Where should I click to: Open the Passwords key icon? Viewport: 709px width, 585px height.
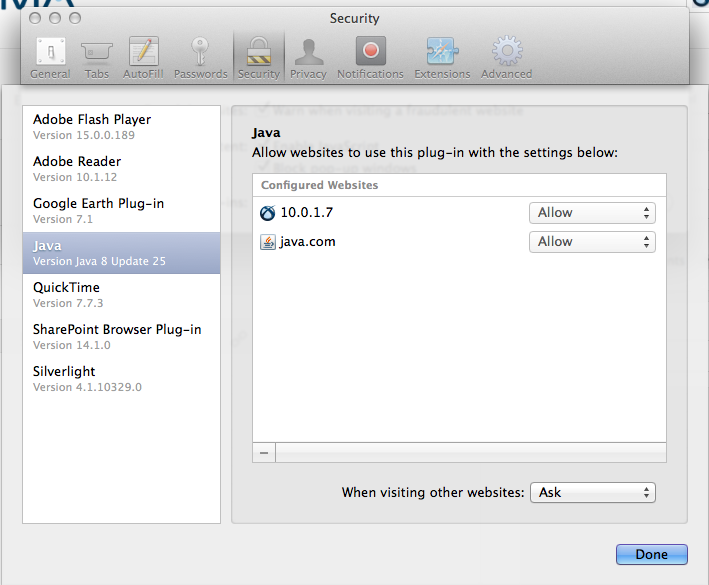[x=200, y=51]
